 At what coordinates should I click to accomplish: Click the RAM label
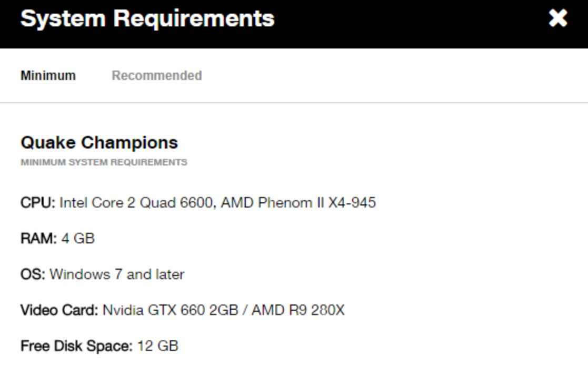pos(38,239)
